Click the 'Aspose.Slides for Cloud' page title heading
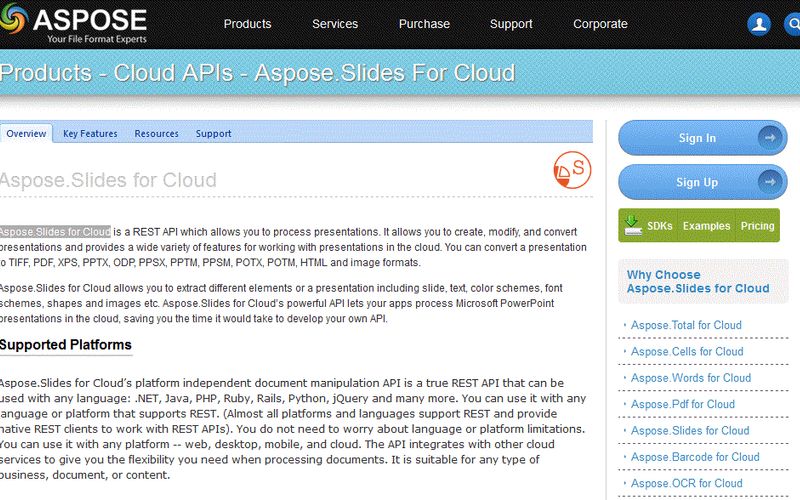This screenshot has height=500, width=800. pyautogui.click(x=108, y=180)
